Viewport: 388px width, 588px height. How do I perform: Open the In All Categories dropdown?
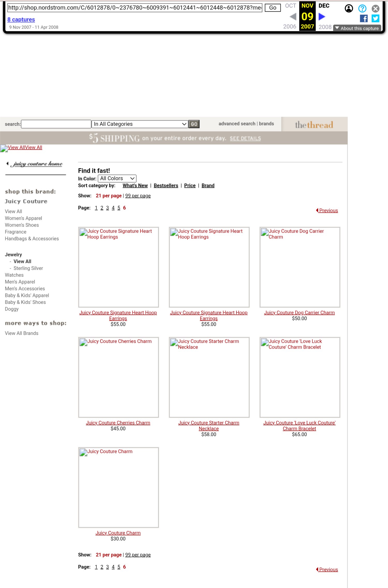coord(140,124)
